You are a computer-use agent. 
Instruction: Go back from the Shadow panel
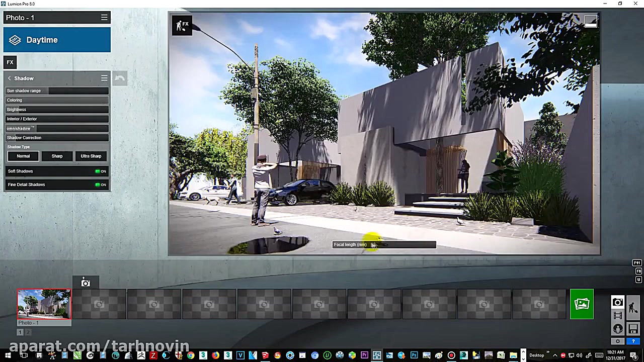point(9,78)
